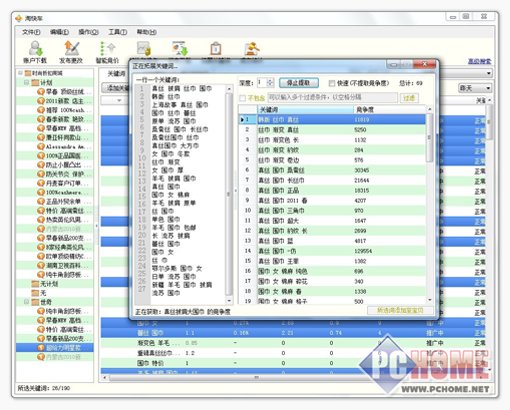The image size is (510, 410).
Task: Click the orange icon beside 正品外贸余单
Action: pos(41,201)
